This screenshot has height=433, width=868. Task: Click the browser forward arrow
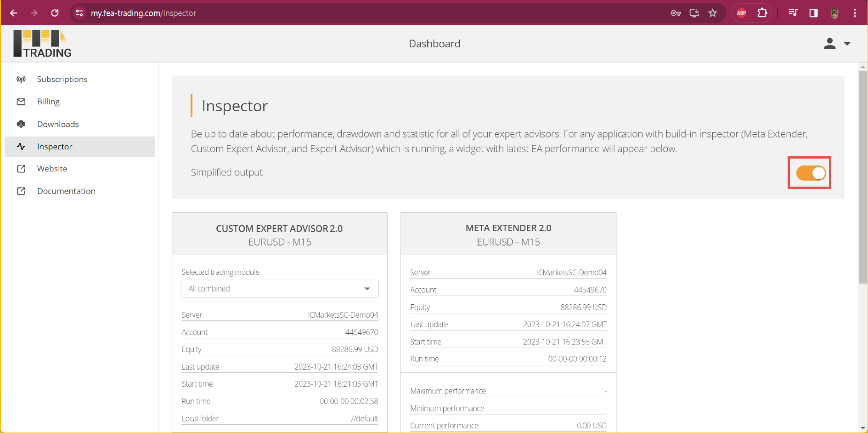34,13
